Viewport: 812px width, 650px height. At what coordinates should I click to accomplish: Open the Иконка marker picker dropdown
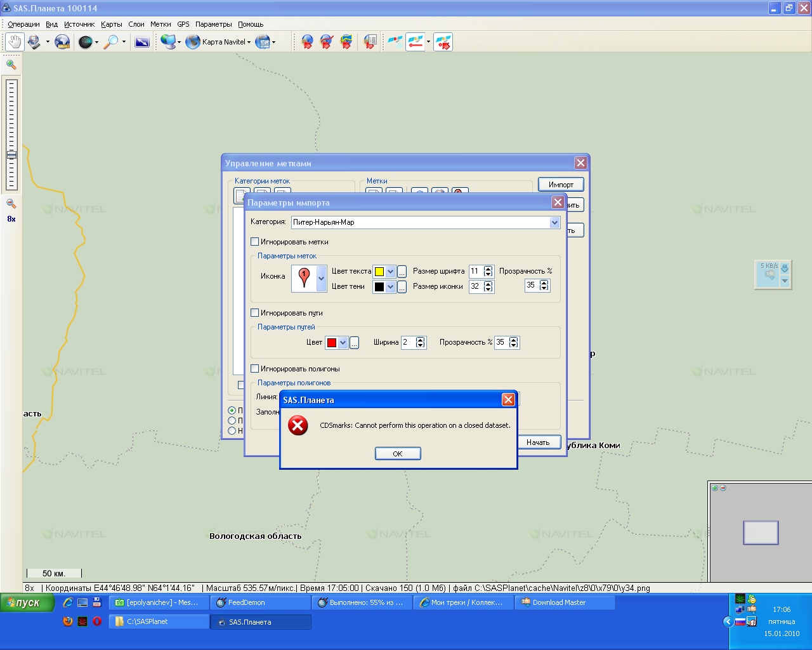coord(321,278)
